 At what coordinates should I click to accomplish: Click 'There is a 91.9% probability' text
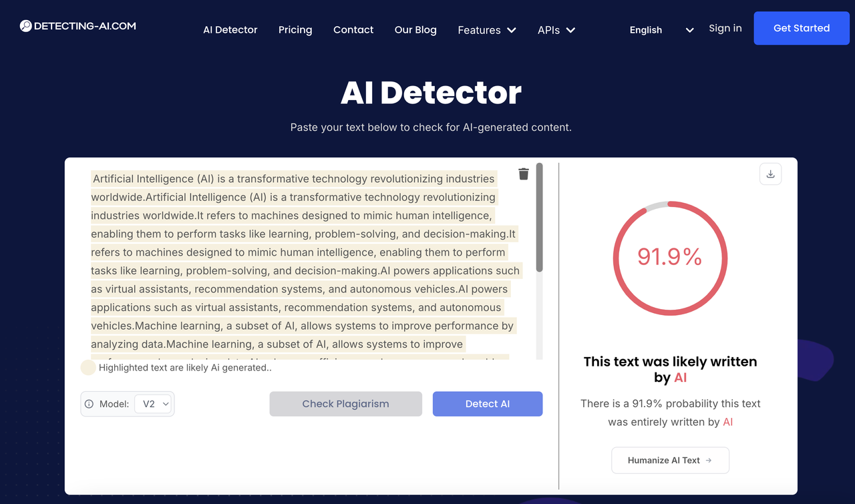tap(670, 413)
